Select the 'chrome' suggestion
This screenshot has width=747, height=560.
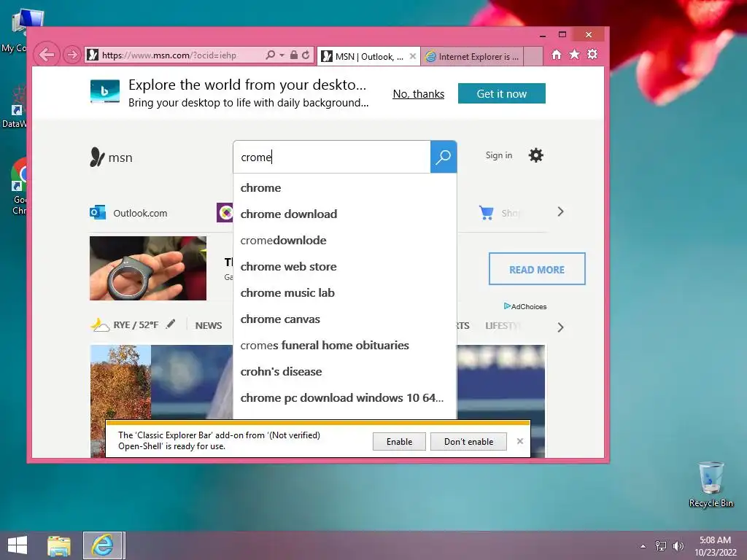pyautogui.click(x=345, y=187)
